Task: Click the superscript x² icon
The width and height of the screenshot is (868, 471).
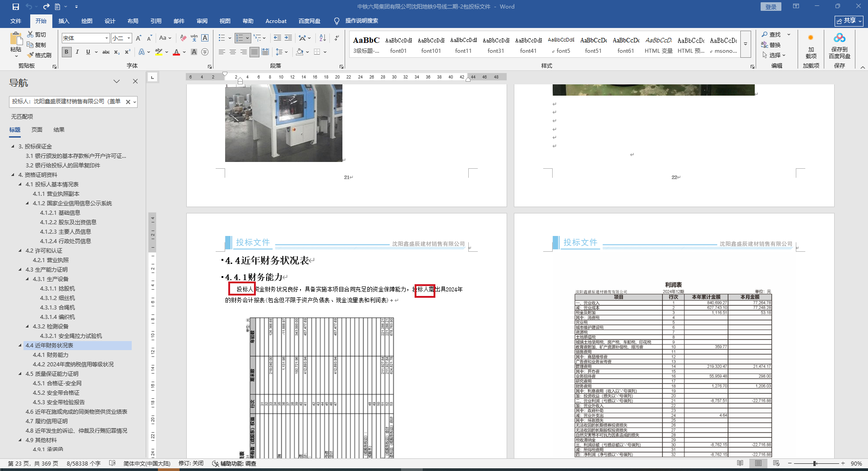Action: tap(128, 52)
